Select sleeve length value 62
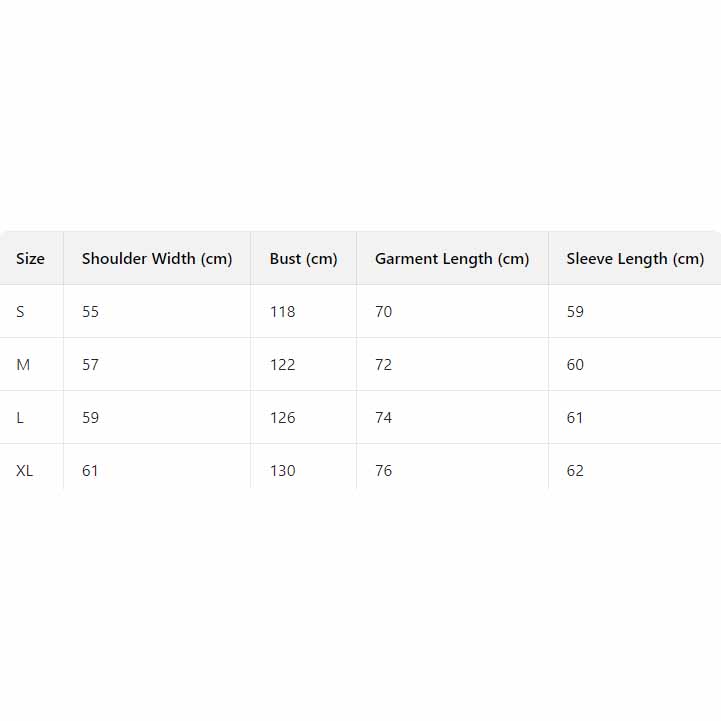 575,471
